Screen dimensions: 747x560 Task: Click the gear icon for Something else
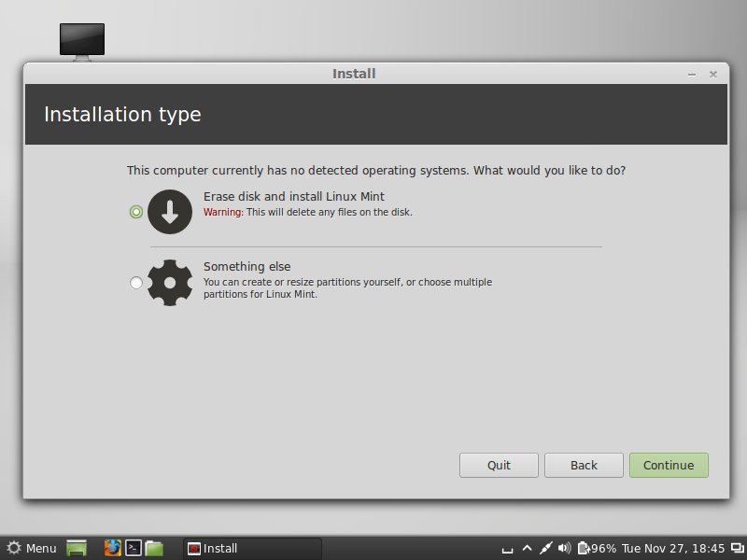[170, 283]
